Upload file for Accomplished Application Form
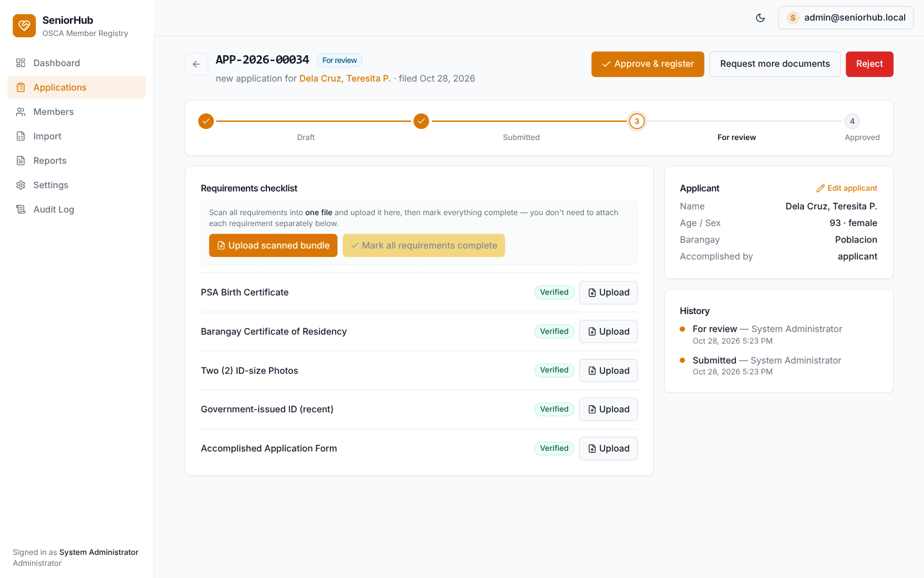 pos(608,448)
